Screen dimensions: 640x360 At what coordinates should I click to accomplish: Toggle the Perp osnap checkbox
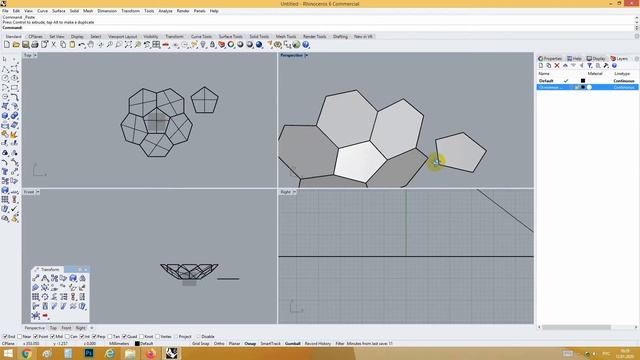tap(94, 337)
